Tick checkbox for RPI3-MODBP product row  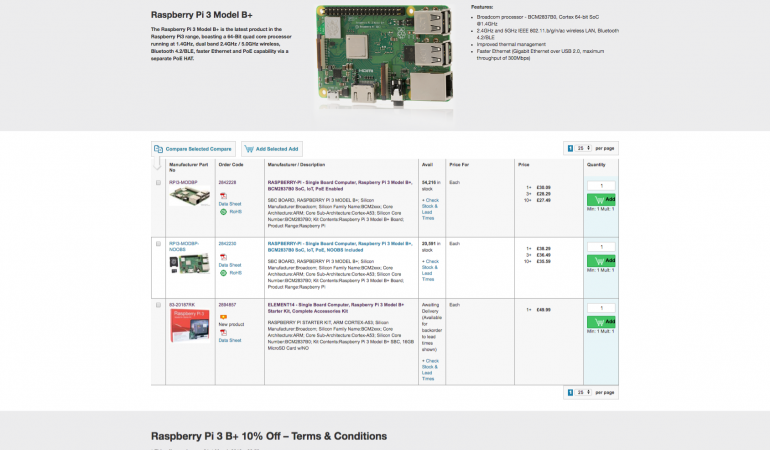click(158, 183)
